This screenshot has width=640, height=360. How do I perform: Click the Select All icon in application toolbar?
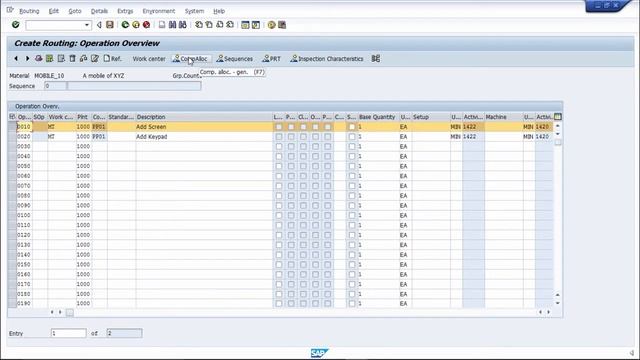[50, 59]
